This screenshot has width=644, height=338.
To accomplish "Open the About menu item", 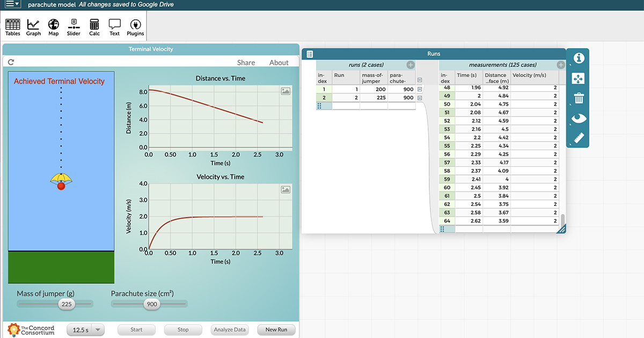I will (x=279, y=63).
